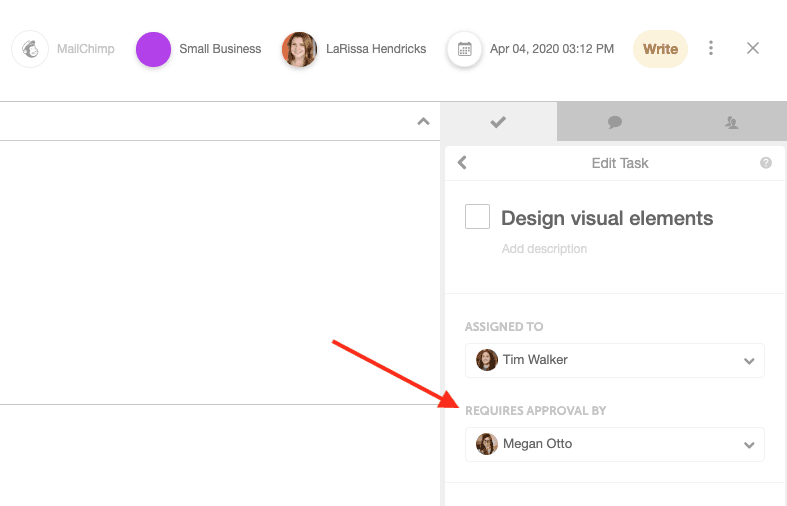
Task: Switch to the checkmark Tasks tab
Action: pos(498,122)
